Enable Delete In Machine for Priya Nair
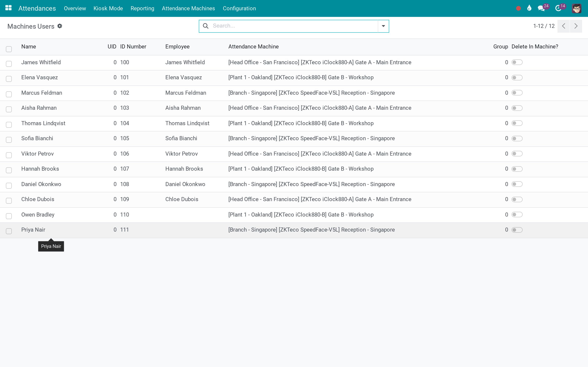This screenshot has height=367, width=588. click(517, 230)
